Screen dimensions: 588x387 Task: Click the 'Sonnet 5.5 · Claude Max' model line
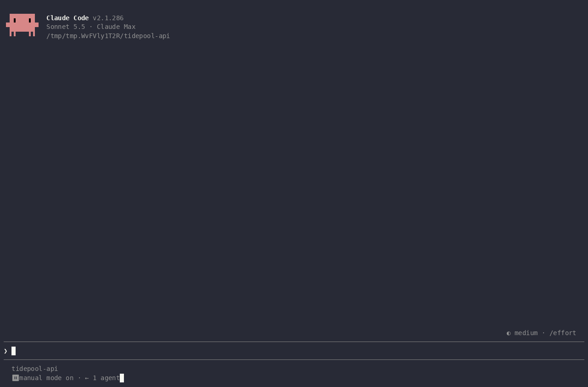click(91, 27)
